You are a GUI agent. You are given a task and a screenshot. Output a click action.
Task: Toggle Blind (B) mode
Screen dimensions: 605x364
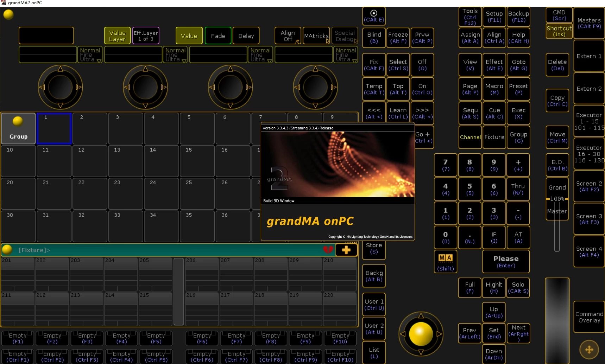pos(374,38)
